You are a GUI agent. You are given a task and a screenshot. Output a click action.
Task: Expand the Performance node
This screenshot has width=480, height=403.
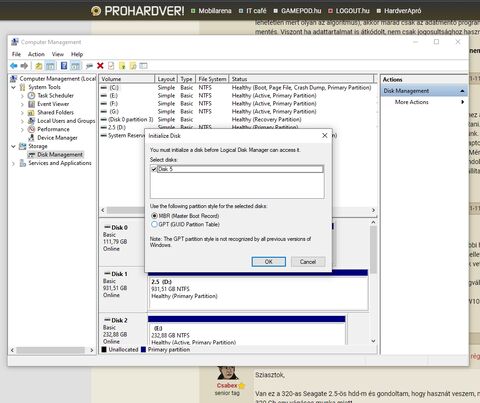[x=22, y=130]
